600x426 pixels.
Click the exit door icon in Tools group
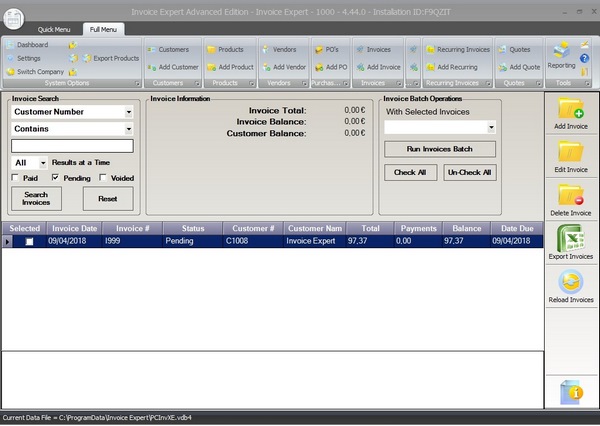(584, 72)
